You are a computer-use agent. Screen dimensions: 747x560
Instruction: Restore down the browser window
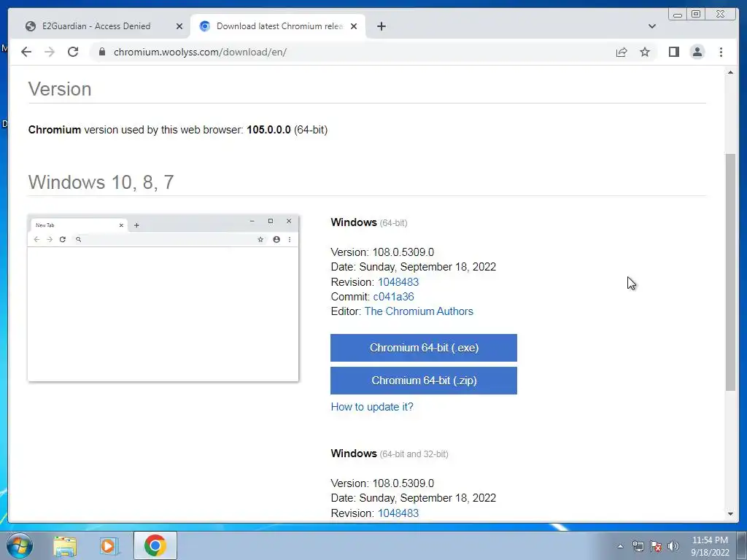tap(696, 15)
